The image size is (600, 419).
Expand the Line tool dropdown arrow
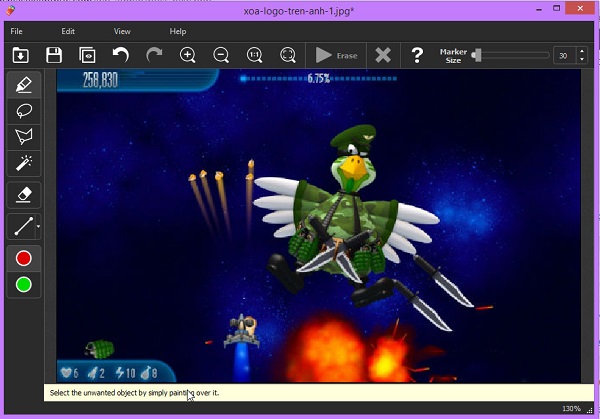pyautogui.click(x=38, y=227)
